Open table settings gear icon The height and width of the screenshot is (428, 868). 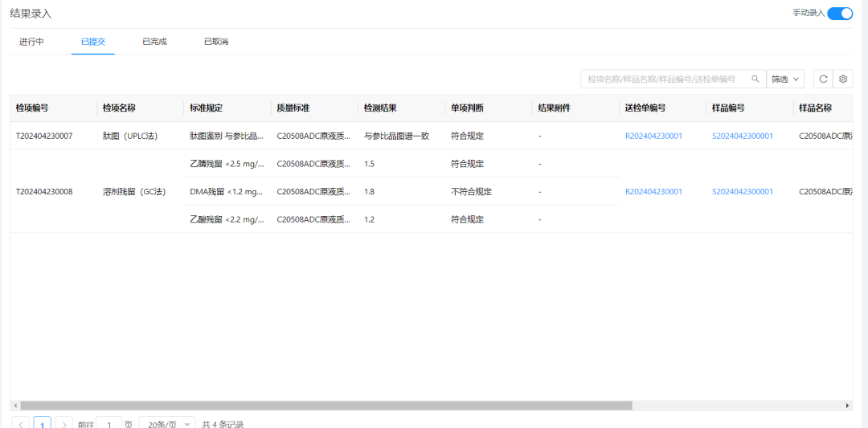[x=843, y=79]
